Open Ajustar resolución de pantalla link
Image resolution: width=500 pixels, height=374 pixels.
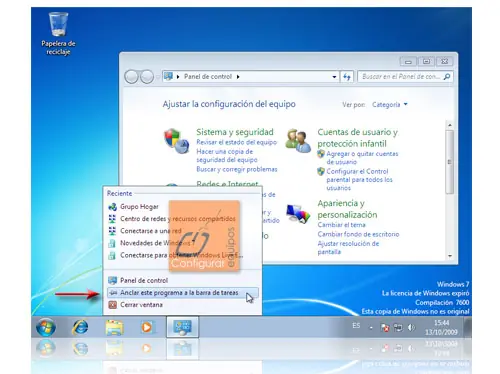(348, 248)
